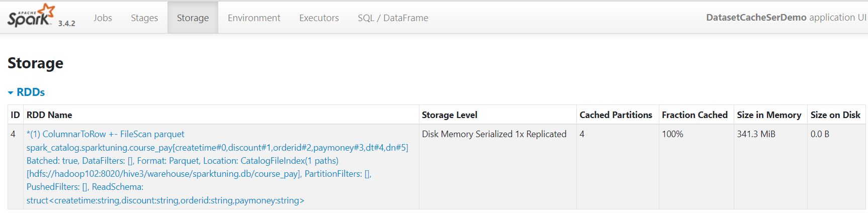Click the Apache Spark logo
The height and width of the screenshot is (220, 868).
[x=31, y=16]
